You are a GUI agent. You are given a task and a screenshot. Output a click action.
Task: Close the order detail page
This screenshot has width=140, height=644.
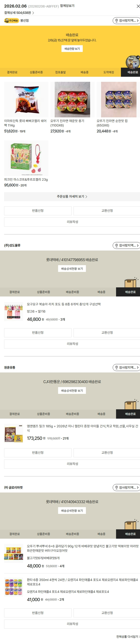[x=138, y=6]
